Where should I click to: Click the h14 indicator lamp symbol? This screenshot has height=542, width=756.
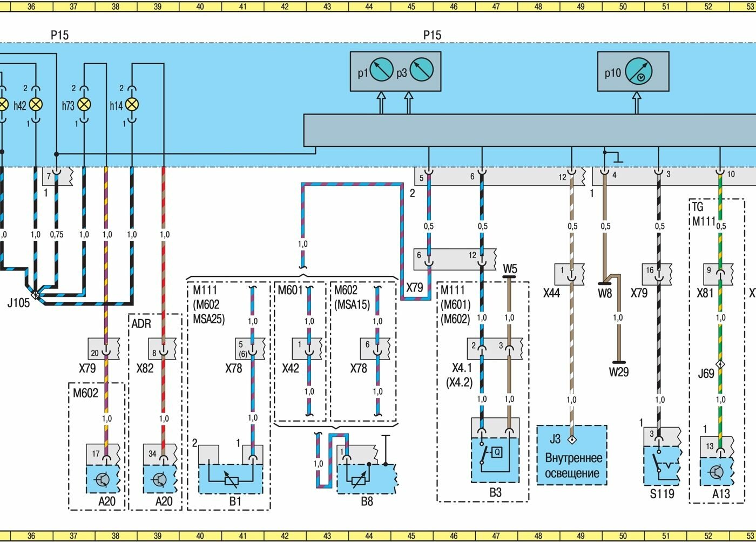[x=132, y=105]
